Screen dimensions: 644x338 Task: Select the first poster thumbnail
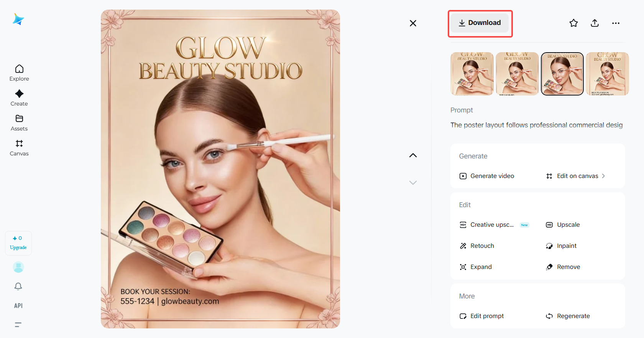click(x=472, y=74)
